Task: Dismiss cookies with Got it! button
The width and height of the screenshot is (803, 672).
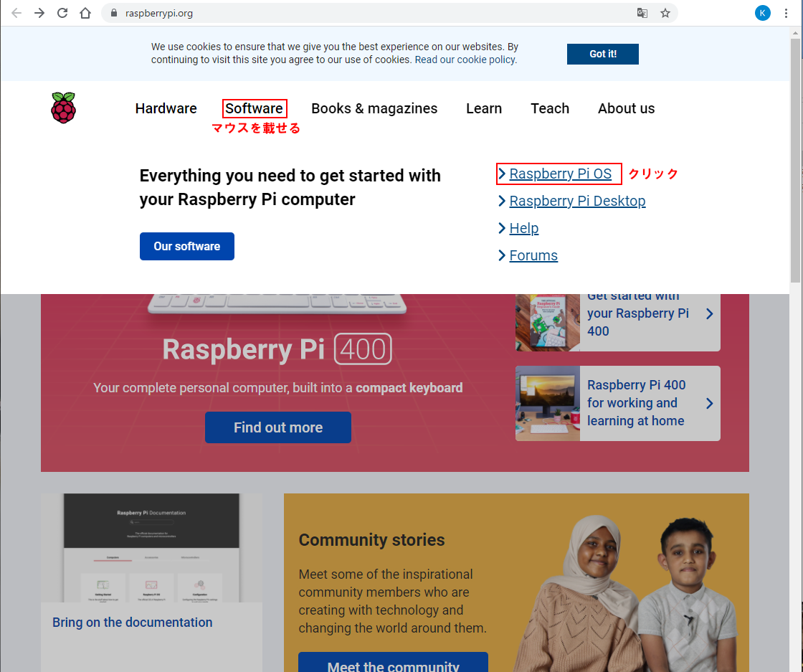Action: coord(603,54)
